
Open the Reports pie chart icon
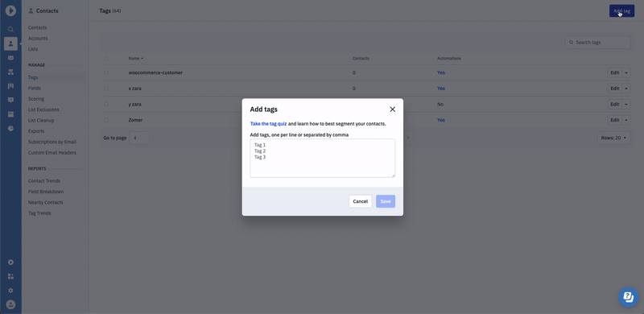point(10,128)
